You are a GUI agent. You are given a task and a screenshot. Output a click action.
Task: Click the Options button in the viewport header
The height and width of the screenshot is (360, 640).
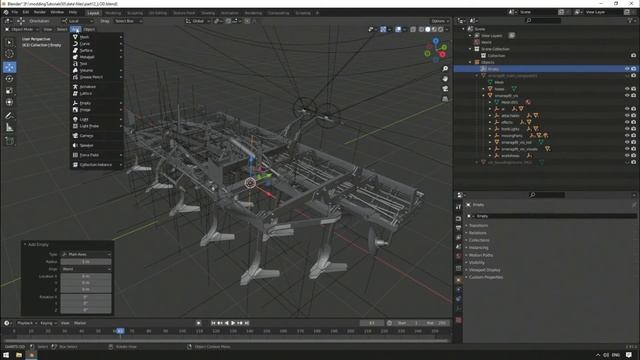click(439, 21)
